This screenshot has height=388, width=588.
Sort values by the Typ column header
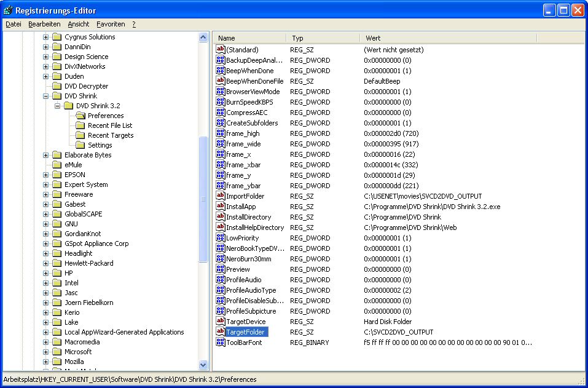[x=323, y=38]
